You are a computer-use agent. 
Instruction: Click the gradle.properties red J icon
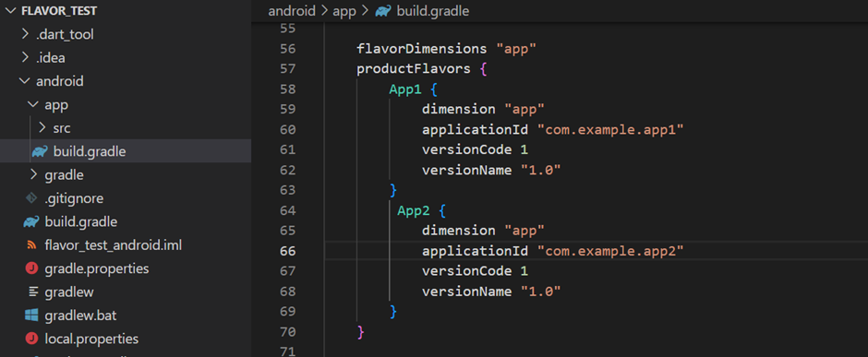31,268
